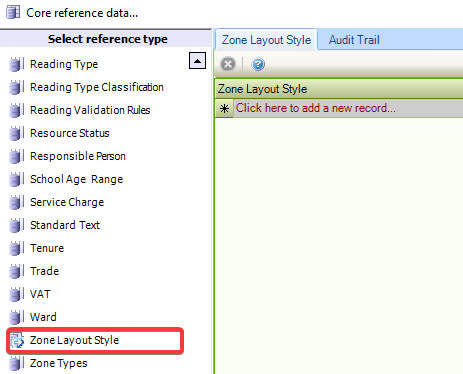This screenshot has width=463, height=374.
Task: Click the delete record toolbar icon
Action: (x=228, y=64)
